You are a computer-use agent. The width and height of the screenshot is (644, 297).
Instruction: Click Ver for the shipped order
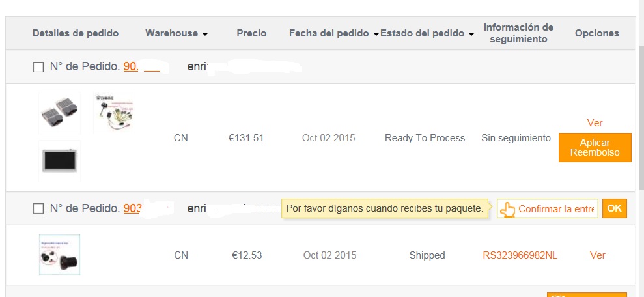pyautogui.click(x=597, y=255)
